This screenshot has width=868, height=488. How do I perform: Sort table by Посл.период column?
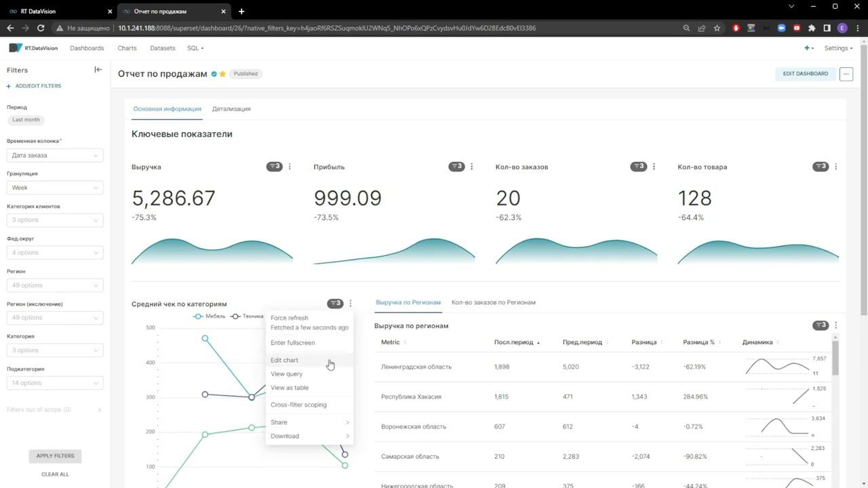517,342
